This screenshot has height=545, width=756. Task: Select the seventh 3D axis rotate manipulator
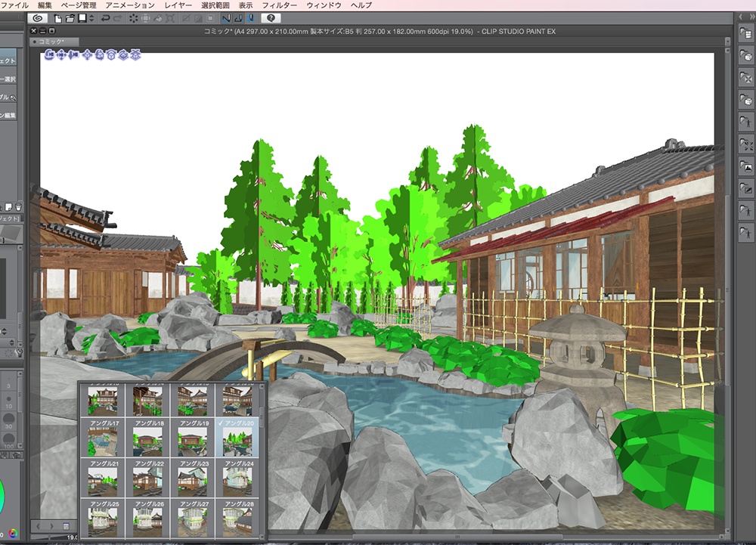(123, 54)
